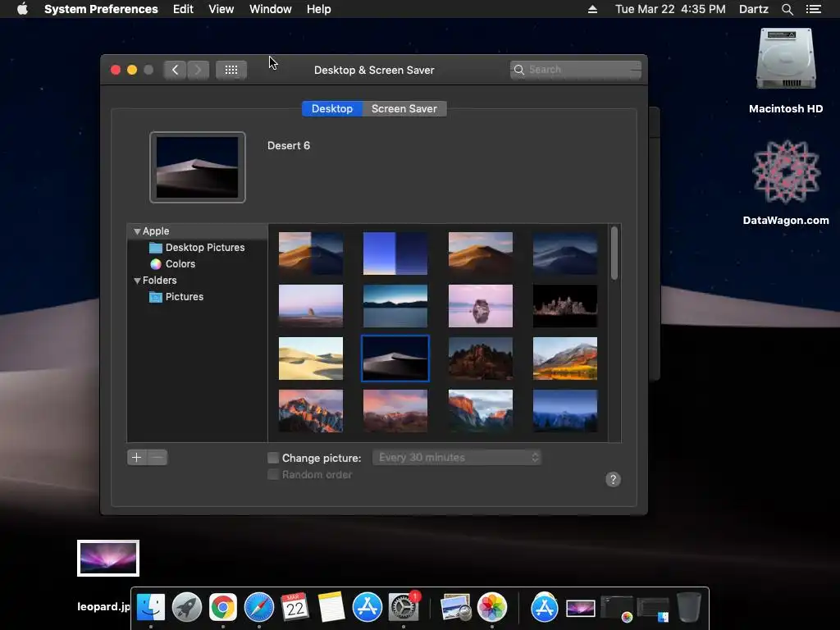This screenshot has width=840, height=630.
Task: Switch to the Screen Saver tab
Action: pyautogui.click(x=404, y=109)
